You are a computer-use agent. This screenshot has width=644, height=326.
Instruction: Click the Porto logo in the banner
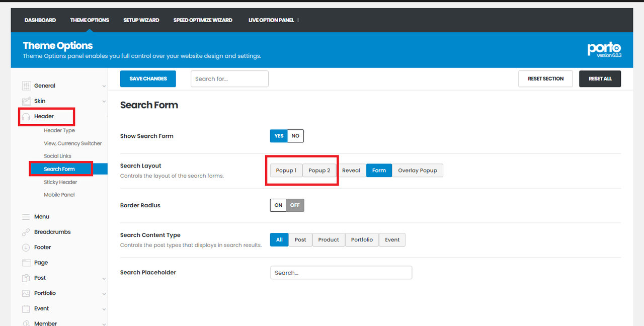[x=604, y=49]
